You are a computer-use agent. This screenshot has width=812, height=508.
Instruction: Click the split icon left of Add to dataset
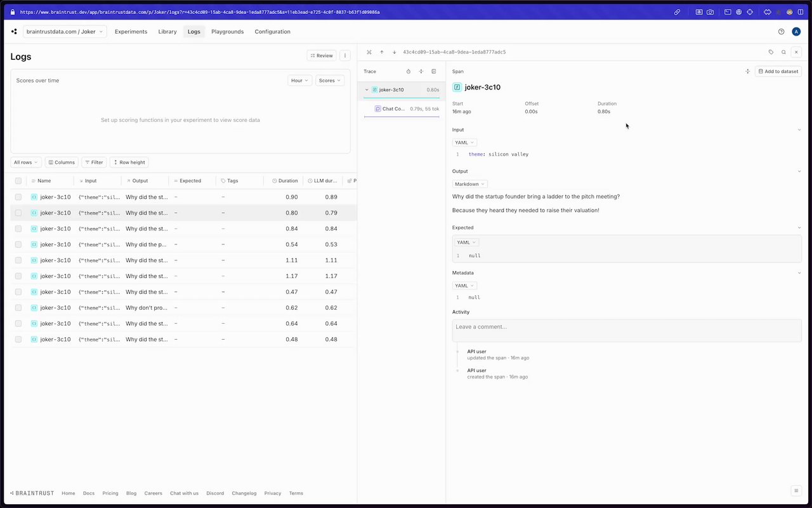coord(747,72)
